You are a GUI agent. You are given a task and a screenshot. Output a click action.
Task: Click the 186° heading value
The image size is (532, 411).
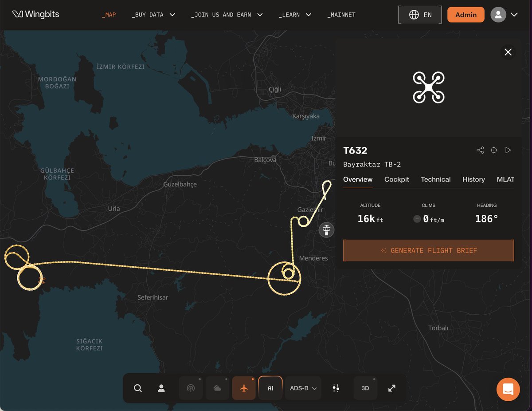coord(487,219)
